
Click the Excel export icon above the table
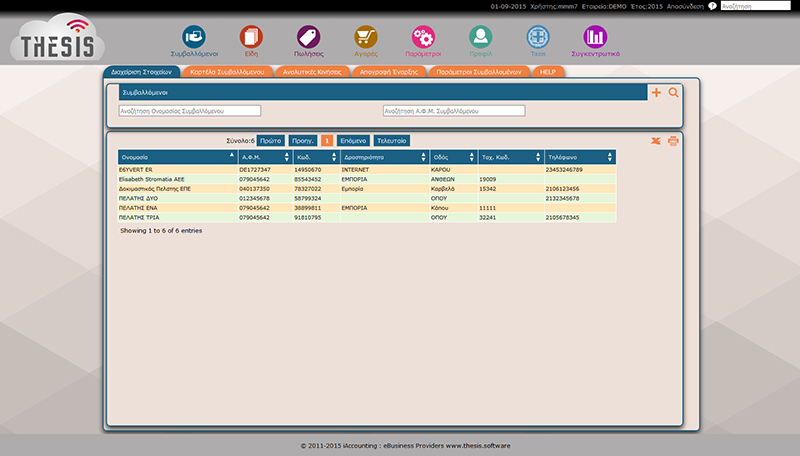[x=656, y=141]
